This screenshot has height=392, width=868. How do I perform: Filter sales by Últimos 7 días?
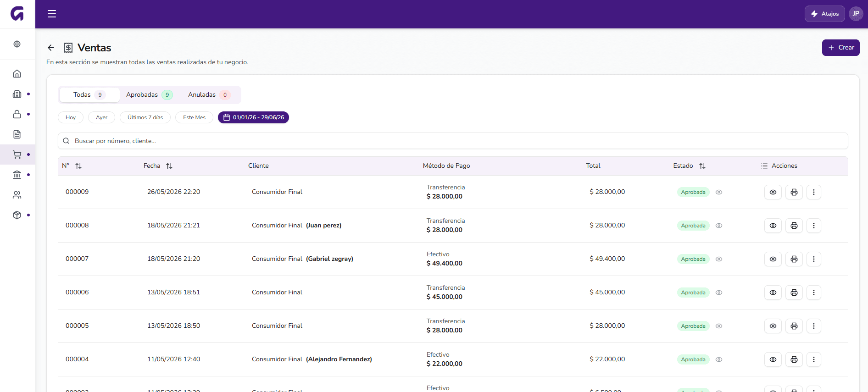(x=145, y=117)
